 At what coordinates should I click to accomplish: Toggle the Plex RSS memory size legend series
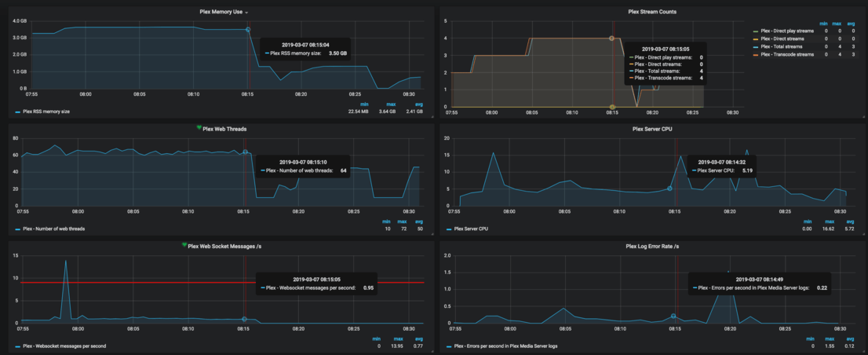click(x=46, y=112)
